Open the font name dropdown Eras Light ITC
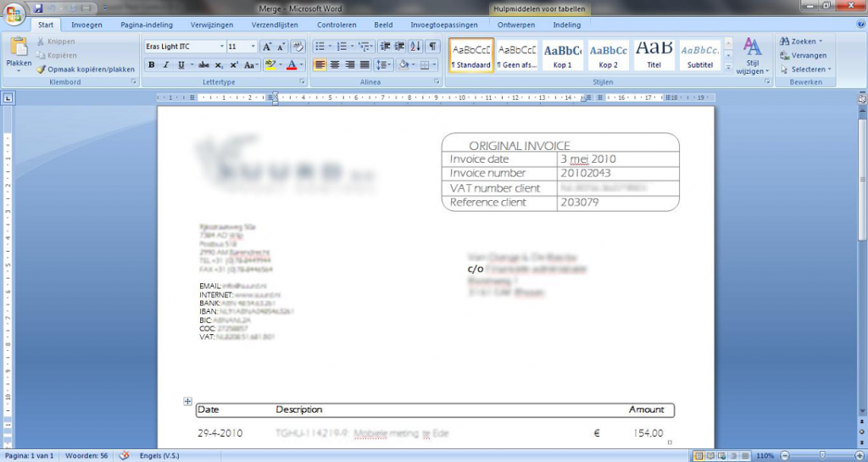The width and height of the screenshot is (868, 462). [x=222, y=47]
